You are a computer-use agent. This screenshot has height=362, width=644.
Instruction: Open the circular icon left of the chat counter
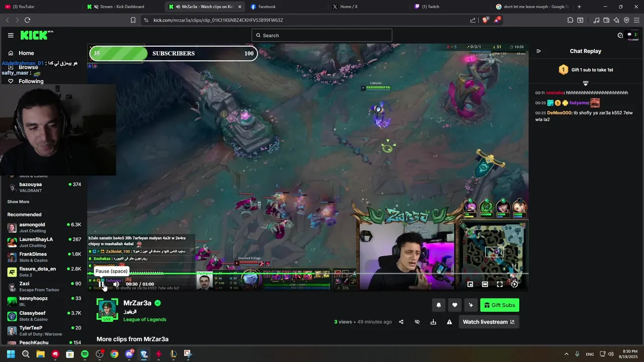click(620, 35)
